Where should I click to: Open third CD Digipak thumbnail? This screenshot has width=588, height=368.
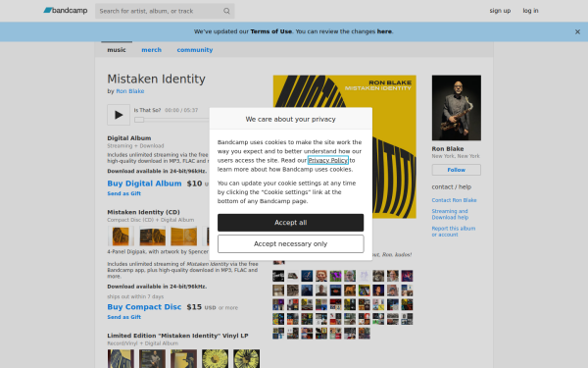[x=184, y=236]
